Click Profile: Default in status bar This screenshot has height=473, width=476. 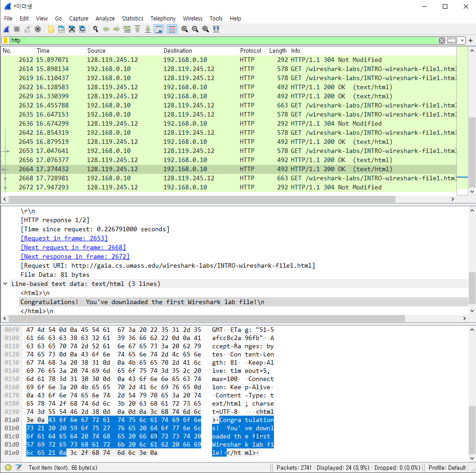[447, 468]
